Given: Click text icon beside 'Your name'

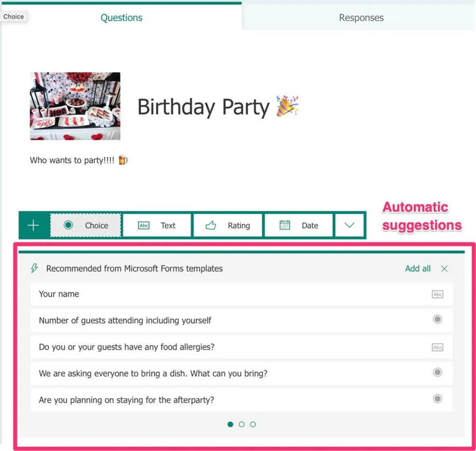Looking at the screenshot, I should coord(437,294).
